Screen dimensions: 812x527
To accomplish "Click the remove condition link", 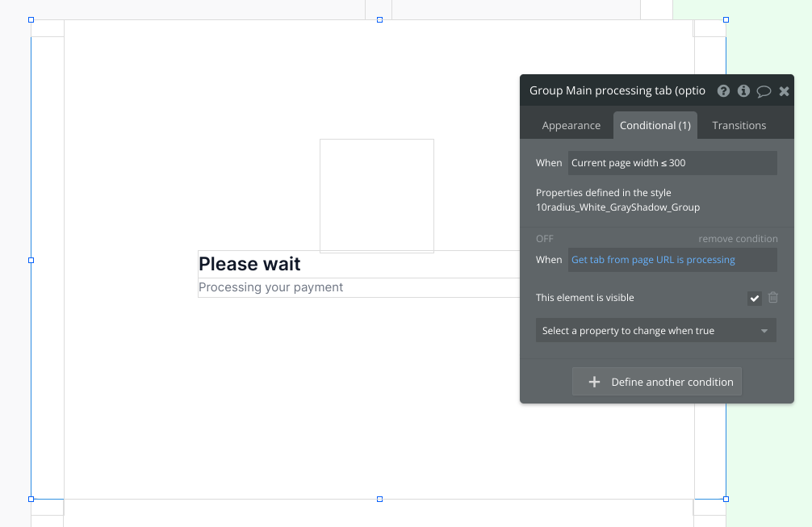I will [x=738, y=239].
